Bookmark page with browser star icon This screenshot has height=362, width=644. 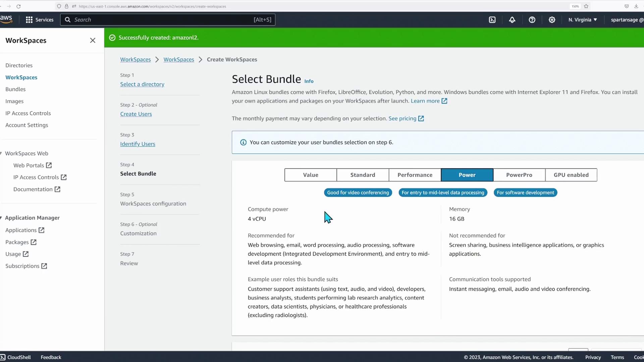point(586,6)
